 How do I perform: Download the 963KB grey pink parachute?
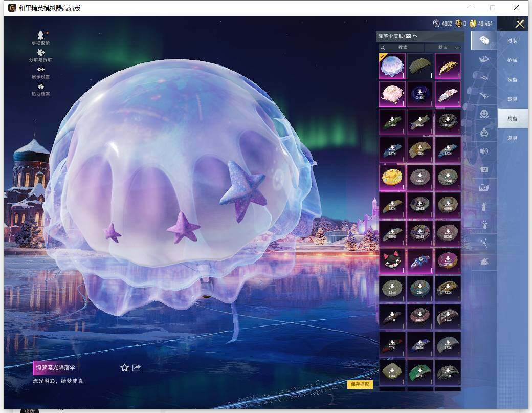click(x=448, y=233)
